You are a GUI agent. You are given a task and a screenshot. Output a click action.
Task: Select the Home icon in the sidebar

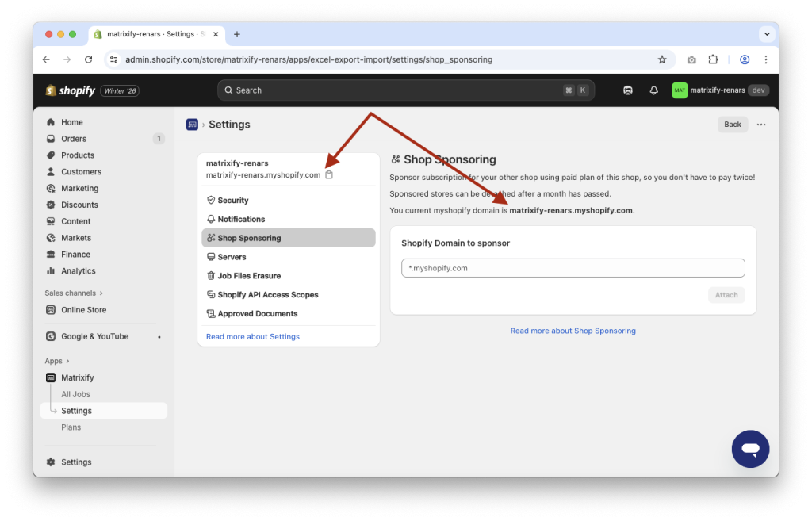click(x=49, y=121)
